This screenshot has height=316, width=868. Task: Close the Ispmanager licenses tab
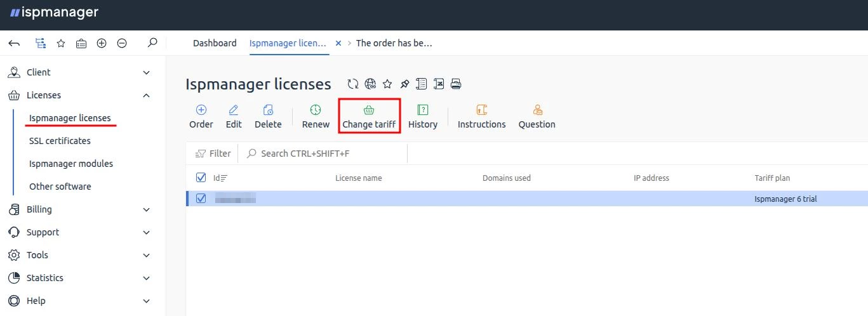tap(338, 43)
